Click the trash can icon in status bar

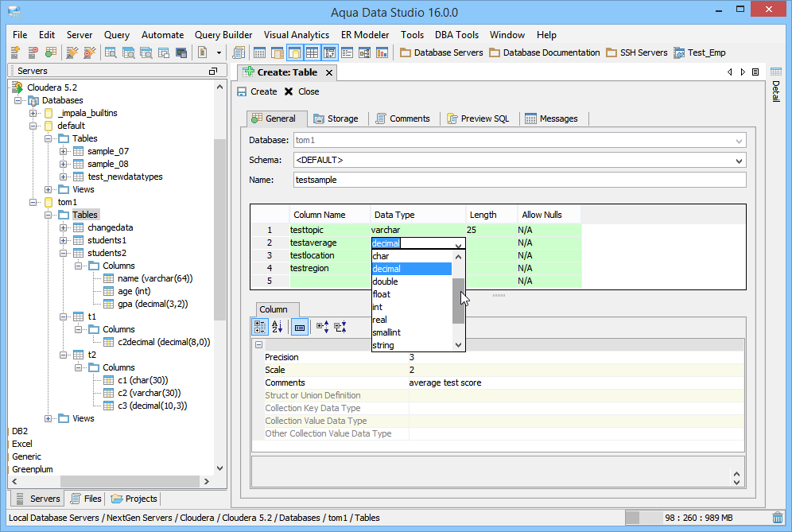tap(777, 518)
